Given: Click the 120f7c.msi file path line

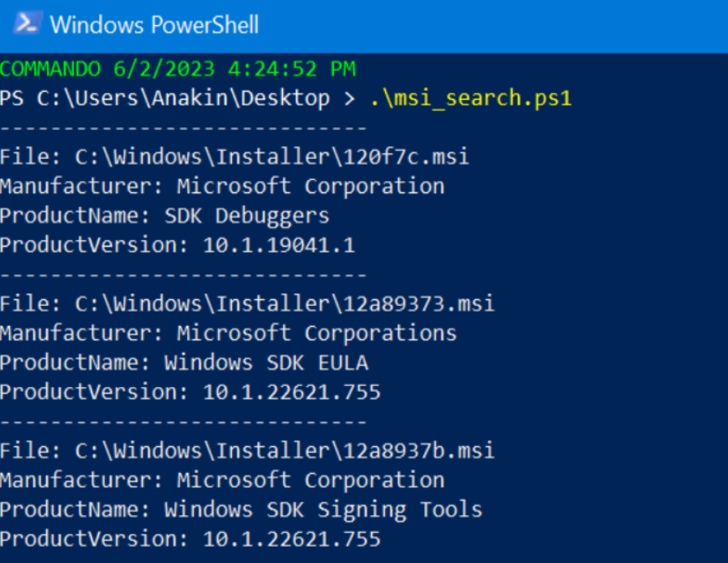Looking at the screenshot, I should (234, 157).
